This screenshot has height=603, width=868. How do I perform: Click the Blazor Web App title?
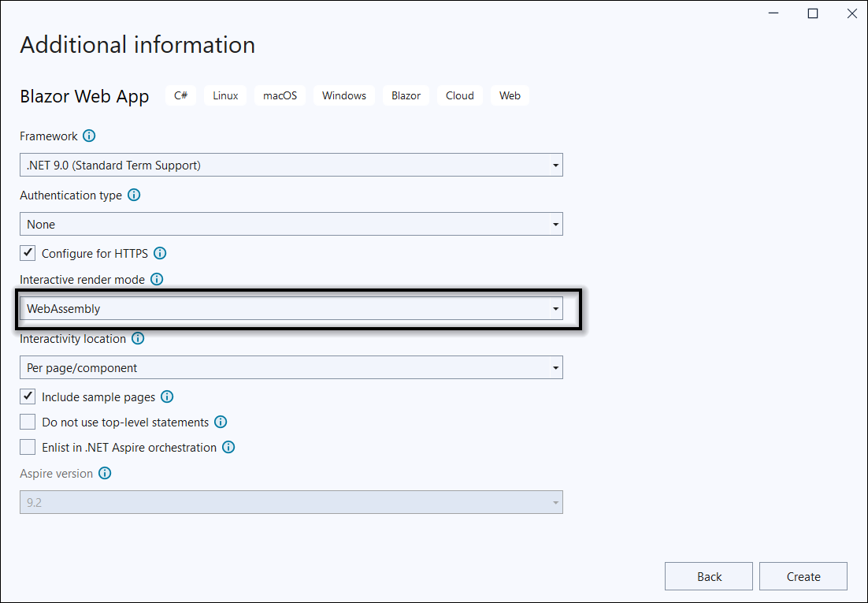tap(84, 96)
